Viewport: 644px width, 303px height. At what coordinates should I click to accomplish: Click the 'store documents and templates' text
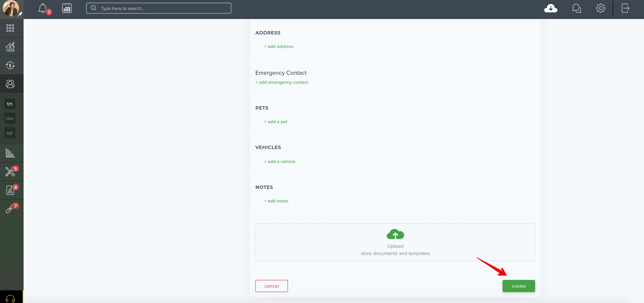coord(395,253)
